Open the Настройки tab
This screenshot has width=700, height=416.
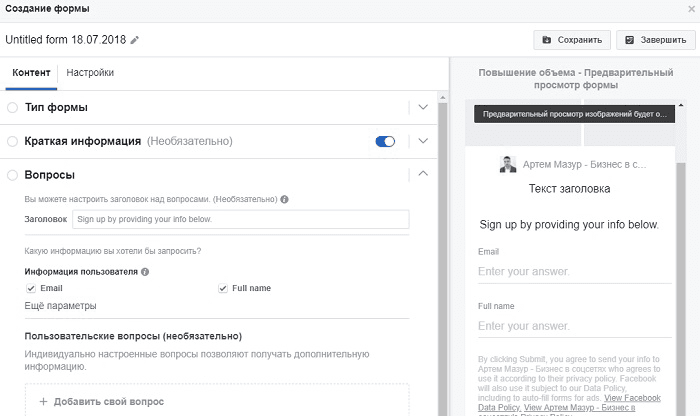pos(90,73)
